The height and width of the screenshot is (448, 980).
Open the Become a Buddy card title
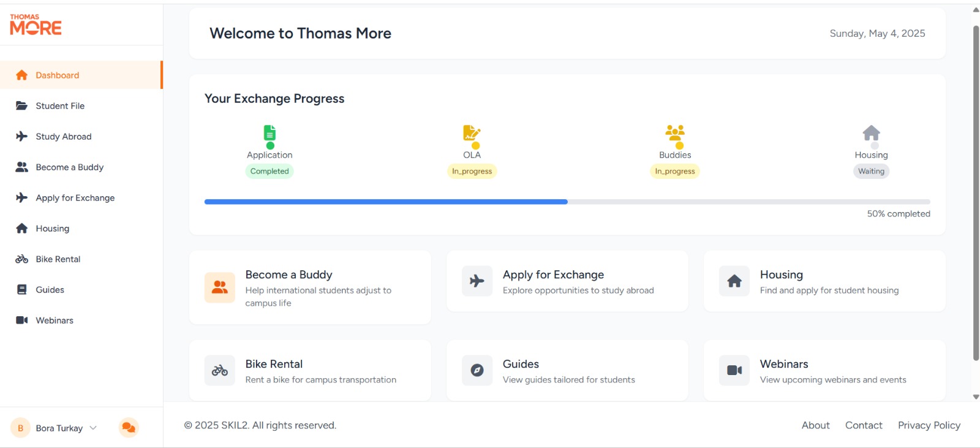click(288, 275)
